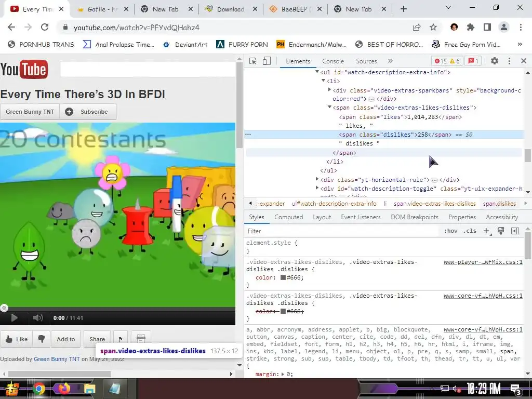Show more DevTools tabs chevron
The image size is (532, 399).
pos(390,61)
